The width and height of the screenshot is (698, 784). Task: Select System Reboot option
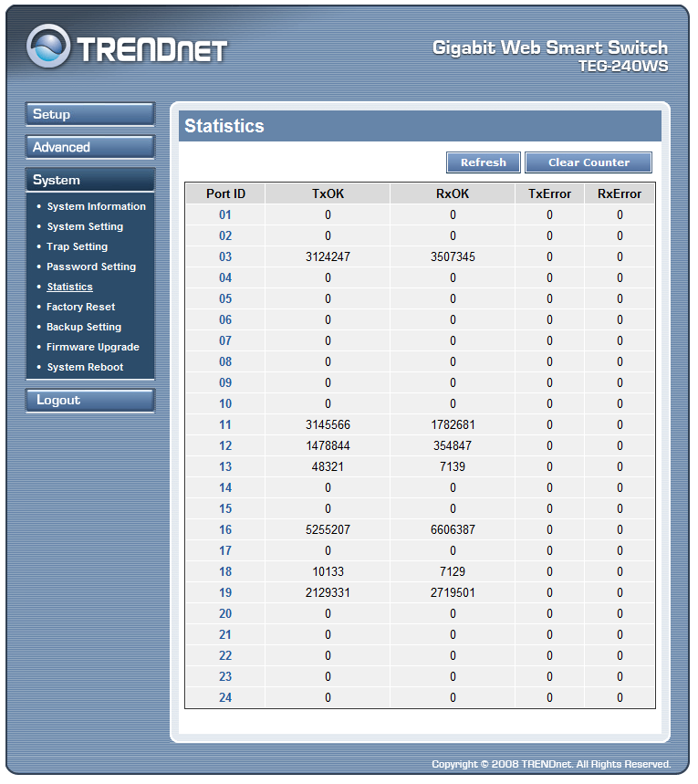(85, 367)
